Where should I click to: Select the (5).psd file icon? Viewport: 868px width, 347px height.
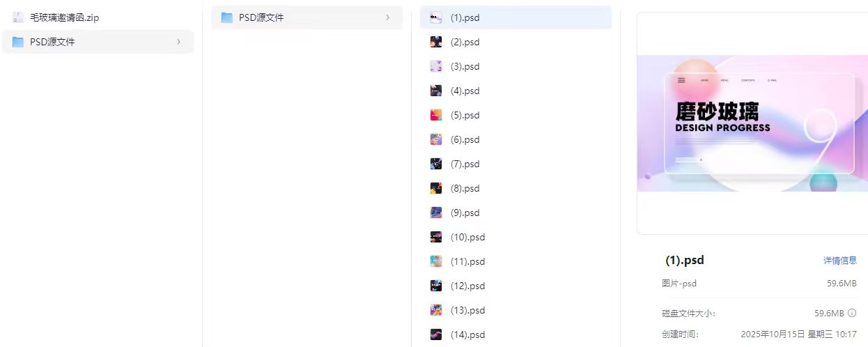436,115
